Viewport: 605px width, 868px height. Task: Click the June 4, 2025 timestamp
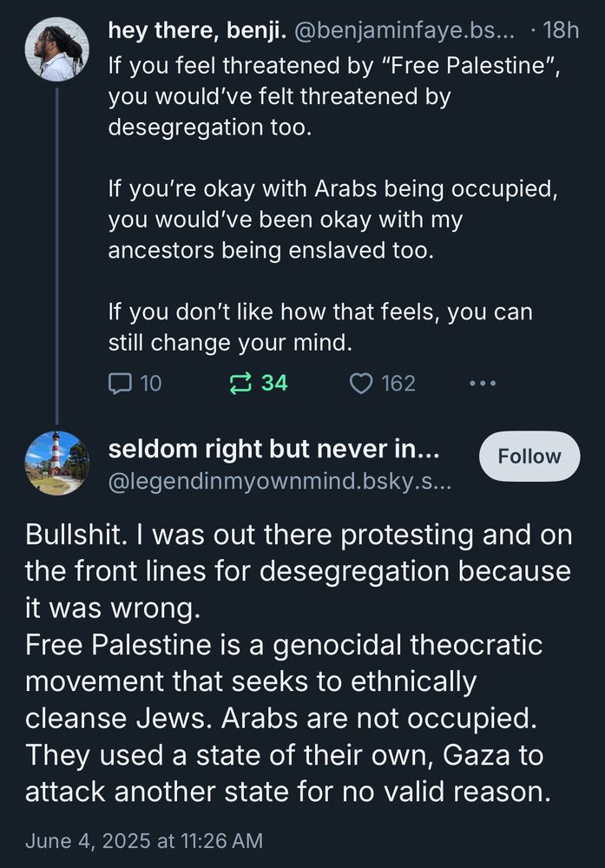143,840
